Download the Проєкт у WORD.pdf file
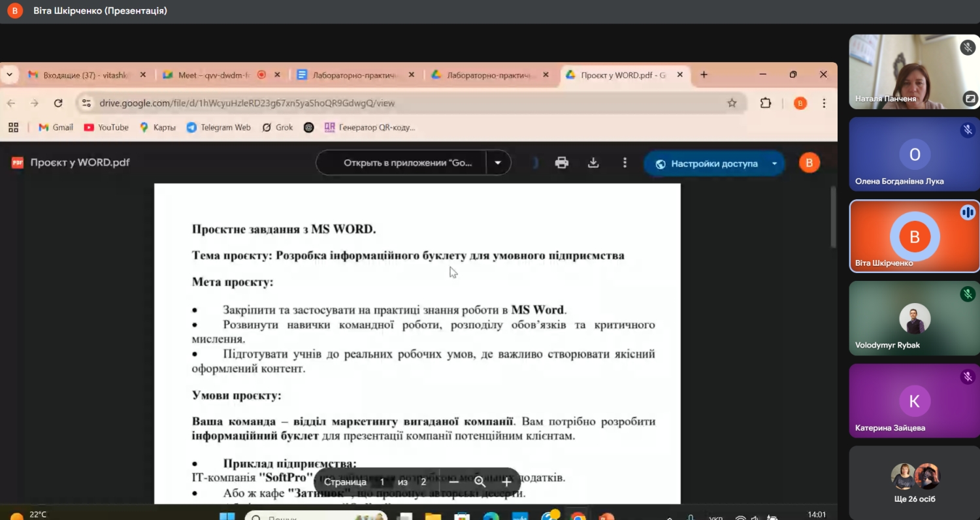The image size is (980, 520). coord(593,163)
